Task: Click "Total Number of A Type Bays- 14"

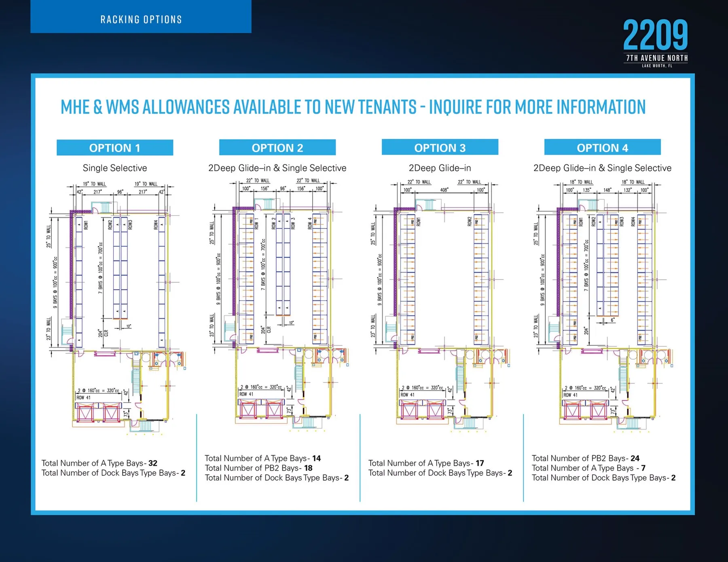Action: (x=263, y=458)
